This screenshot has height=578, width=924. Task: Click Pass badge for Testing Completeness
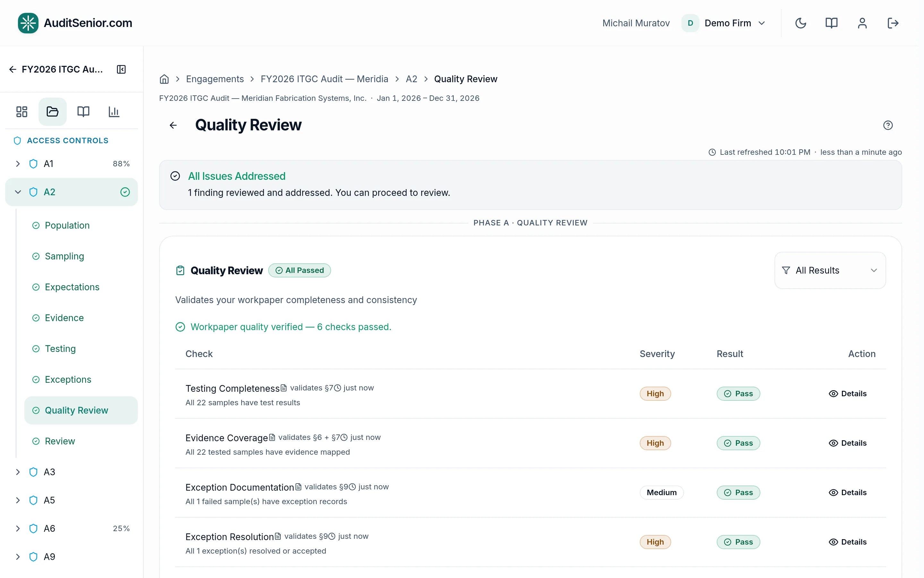pyautogui.click(x=738, y=394)
